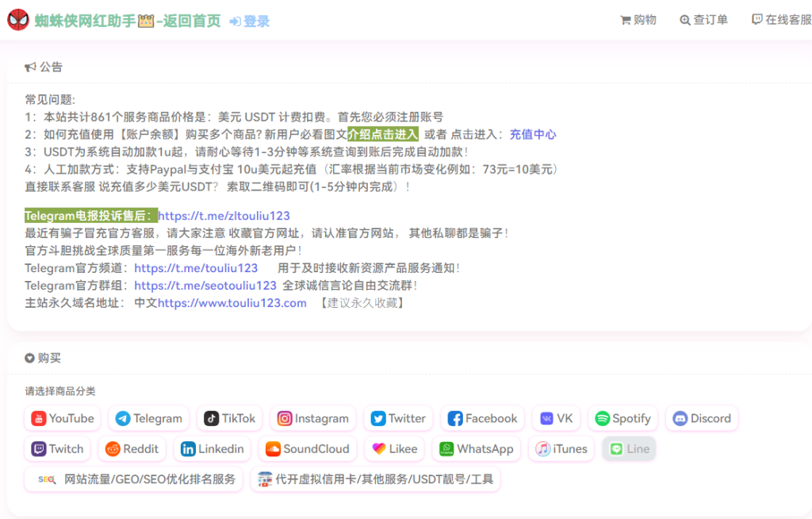Select the Likee heart icon
The height and width of the screenshot is (519, 812).
(x=378, y=449)
